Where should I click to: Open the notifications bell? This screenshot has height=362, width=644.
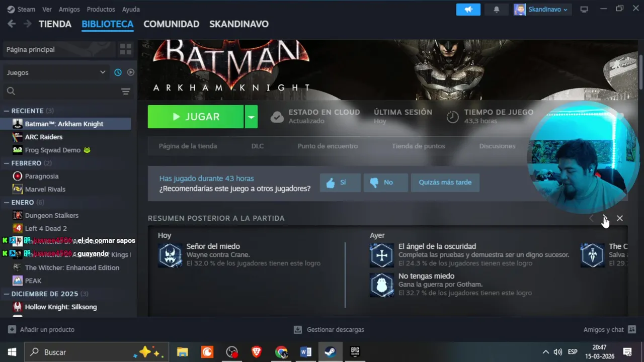[x=497, y=10]
